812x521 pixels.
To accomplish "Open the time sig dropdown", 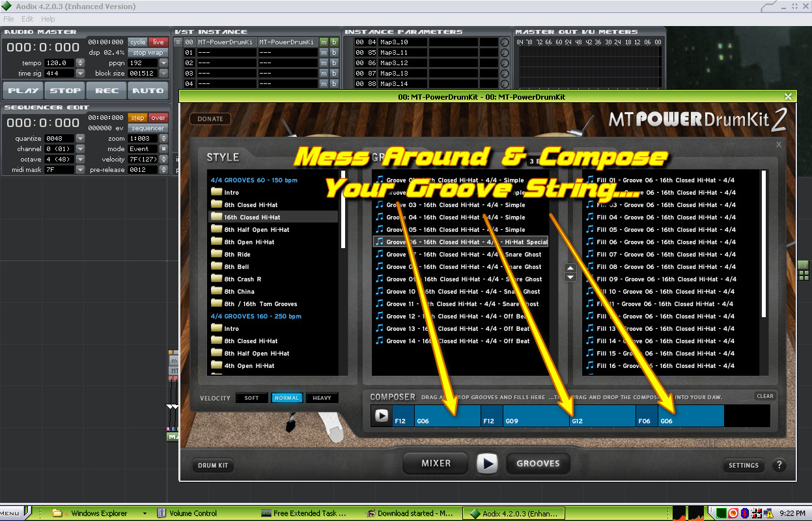I will pyautogui.click(x=80, y=74).
